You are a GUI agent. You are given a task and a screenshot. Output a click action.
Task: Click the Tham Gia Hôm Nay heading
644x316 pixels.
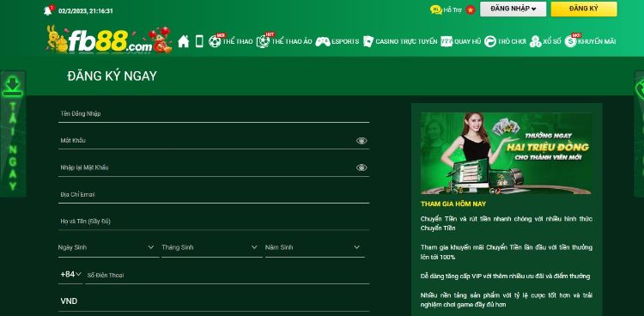[x=453, y=204]
